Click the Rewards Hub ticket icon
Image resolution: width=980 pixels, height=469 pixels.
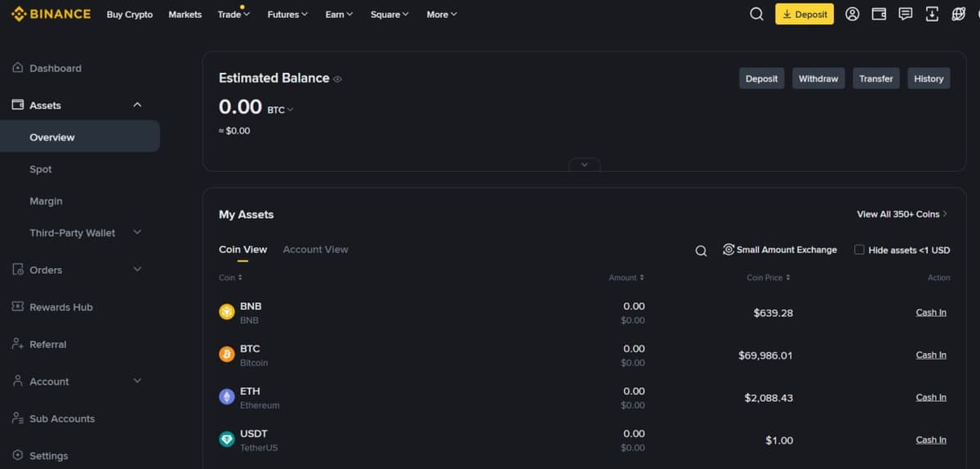(18, 306)
